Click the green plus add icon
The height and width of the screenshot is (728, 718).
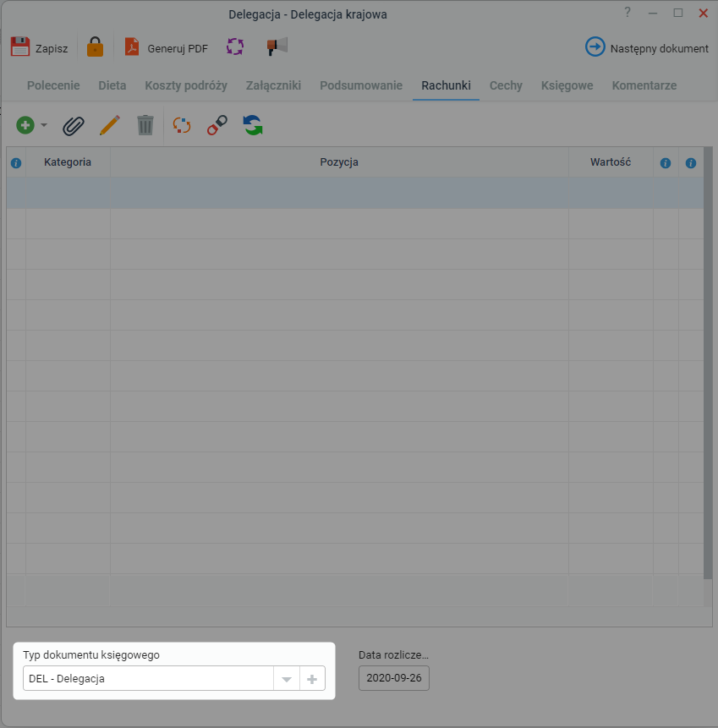(x=25, y=125)
